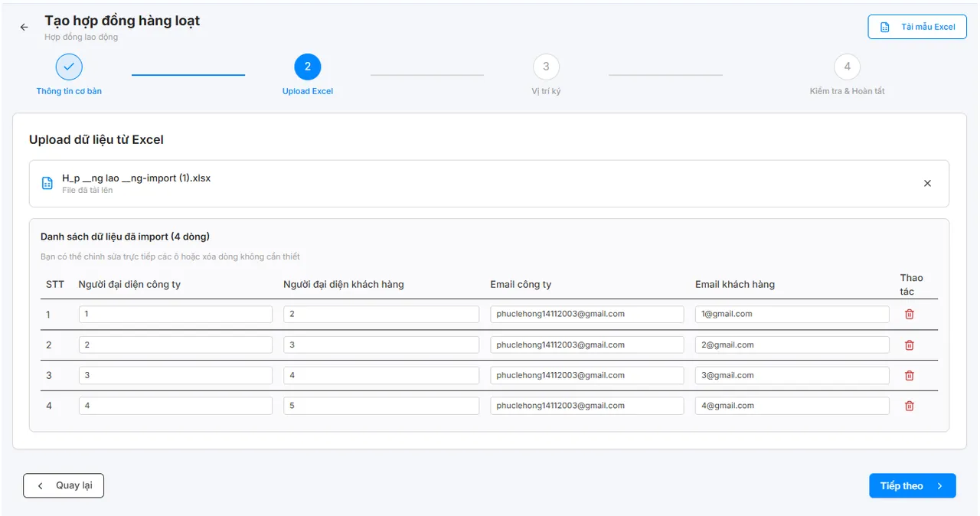
Task: Open step 4 Kiểm tra & Hoàn tất
Action: 847,67
